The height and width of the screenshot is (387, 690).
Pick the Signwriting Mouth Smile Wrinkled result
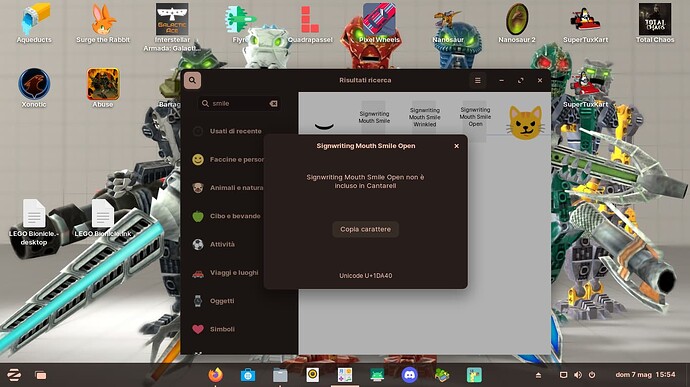coord(425,117)
